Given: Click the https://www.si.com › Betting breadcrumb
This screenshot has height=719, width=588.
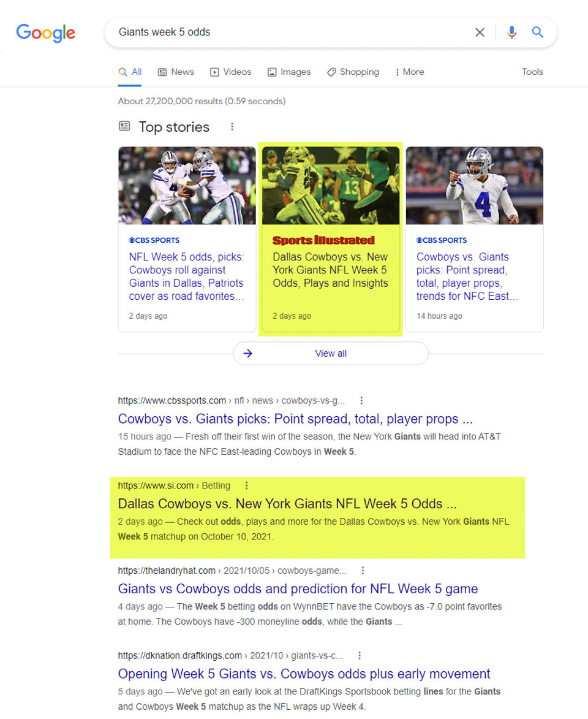Looking at the screenshot, I should click(x=174, y=485).
